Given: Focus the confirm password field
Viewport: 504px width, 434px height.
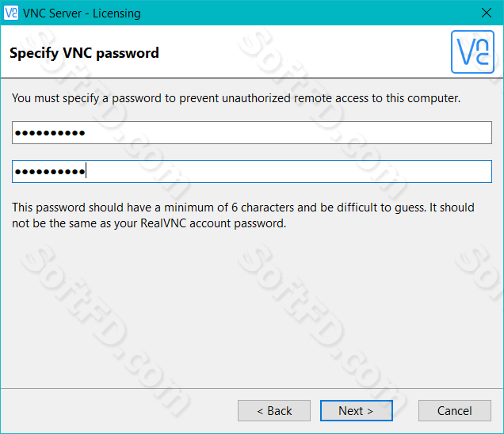Looking at the screenshot, I should pyautogui.click(x=252, y=172).
